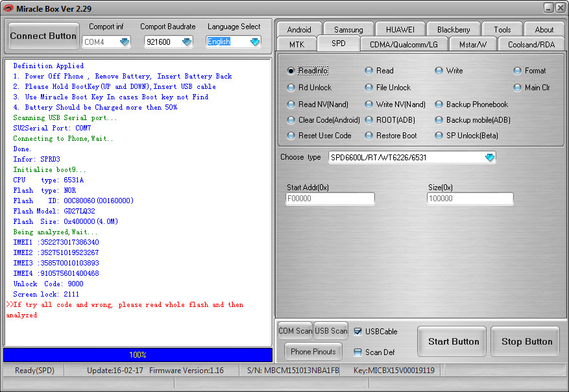Image resolution: width=569 pixels, height=392 pixels.
Task: Open the About tab
Action: point(544,29)
